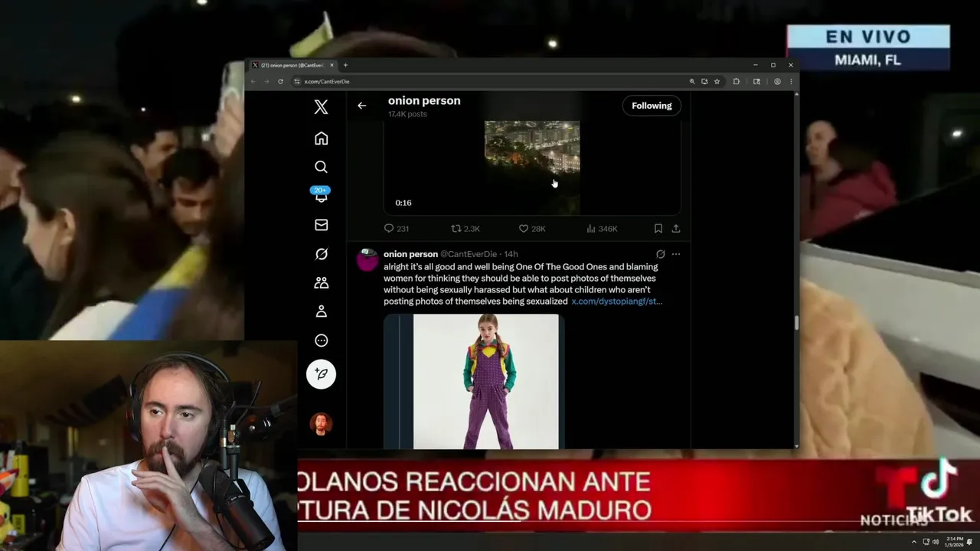
Task: Click browser forward navigation arrow
Action: [x=266, y=81]
